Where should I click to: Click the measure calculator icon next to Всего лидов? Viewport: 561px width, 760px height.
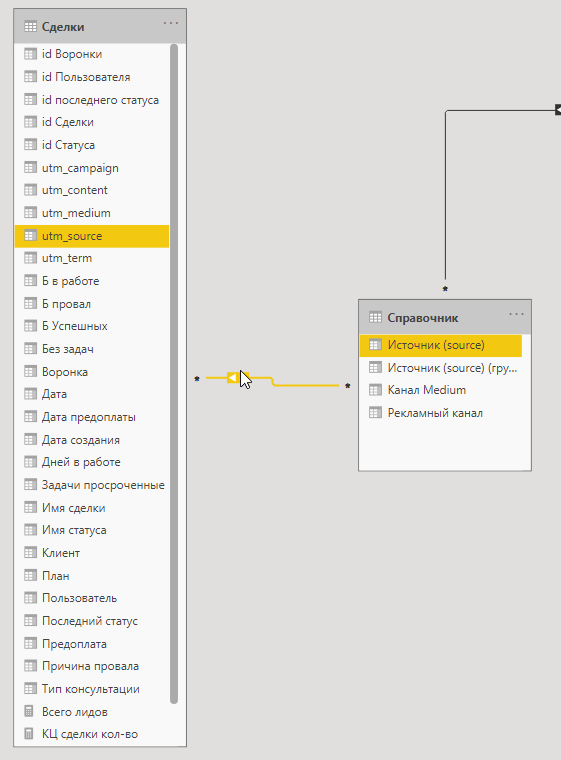(x=29, y=712)
